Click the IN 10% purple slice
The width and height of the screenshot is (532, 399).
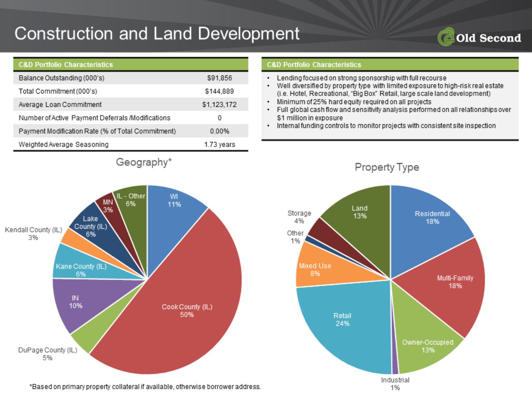(x=75, y=302)
